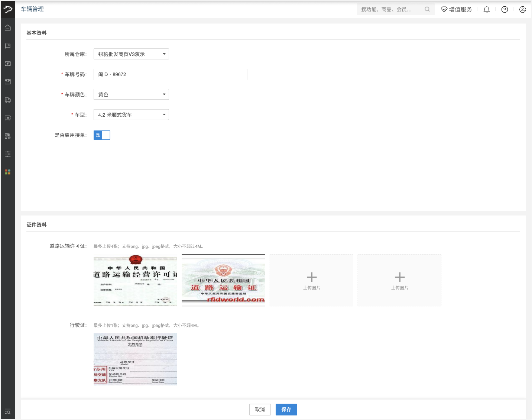Open the reports/books icon in sidebar
The image size is (532, 420).
[x=7, y=136]
